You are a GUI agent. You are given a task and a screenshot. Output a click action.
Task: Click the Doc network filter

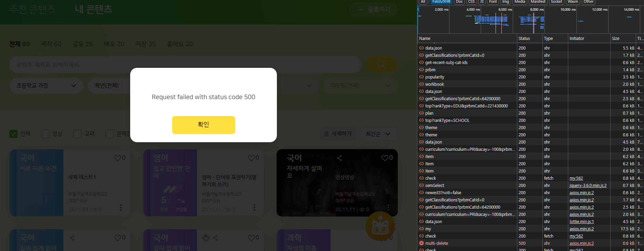click(459, 2)
